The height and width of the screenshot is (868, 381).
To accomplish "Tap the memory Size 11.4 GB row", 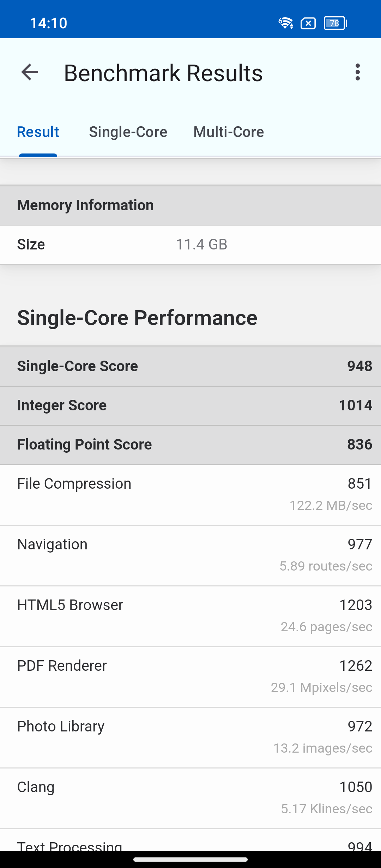I will [190, 245].
